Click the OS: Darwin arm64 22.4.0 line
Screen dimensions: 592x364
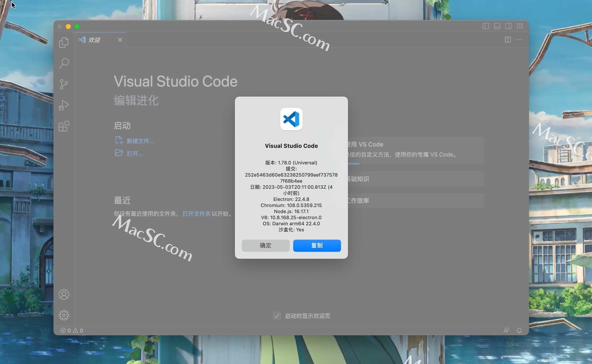[x=291, y=224]
